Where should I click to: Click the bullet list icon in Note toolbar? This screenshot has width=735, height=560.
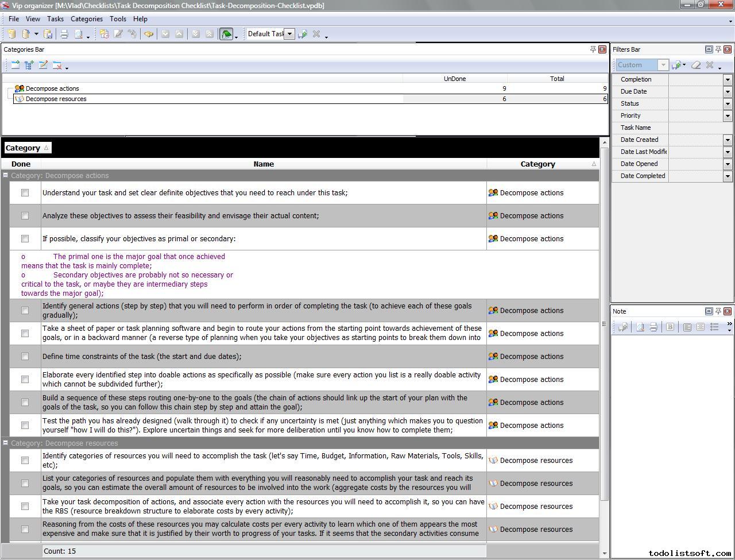[714, 327]
